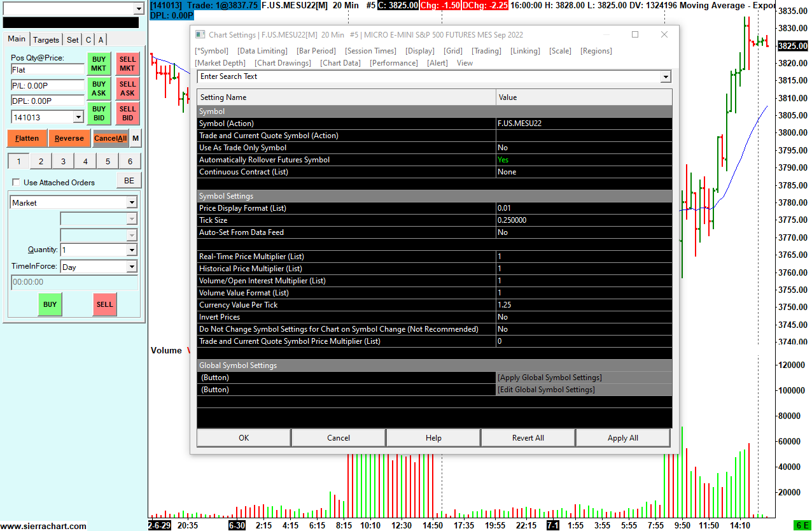Open the Chart Data settings tab
The width and height of the screenshot is (812, 531).
340,63
